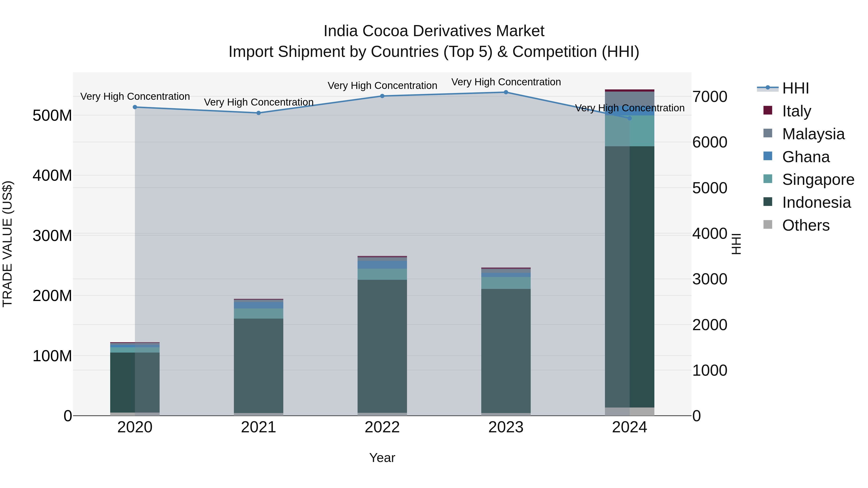Click the 3000 HHI axis tick label
Screen dimensions: 868x488
(x=710, y=279)
